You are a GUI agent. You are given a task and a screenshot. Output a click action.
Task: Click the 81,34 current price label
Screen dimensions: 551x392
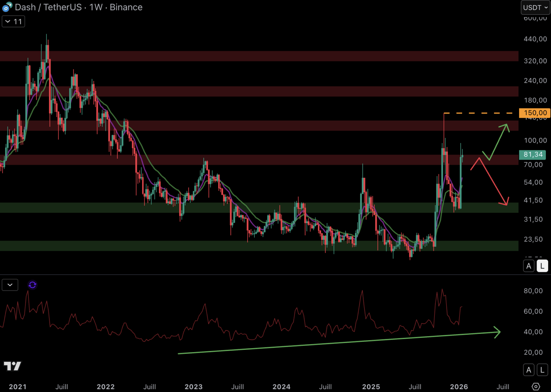point(532,155)
